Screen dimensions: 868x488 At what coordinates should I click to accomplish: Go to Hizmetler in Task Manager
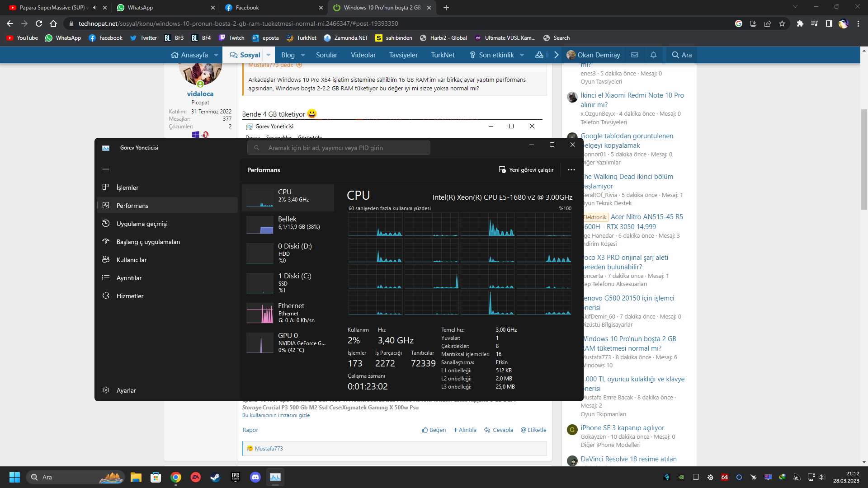pyautogui.click(x=130, y=296)
